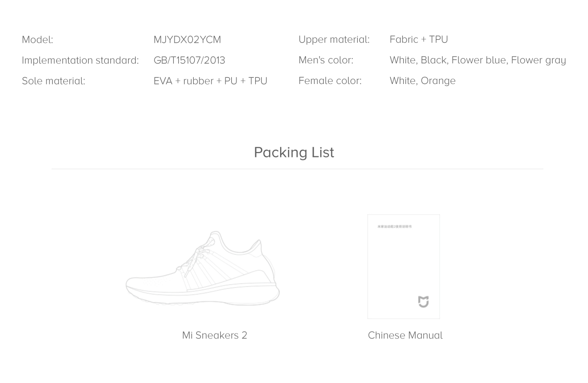Click the "Upper material:" label
Screen dimensions: 588x383
point(334,39)
